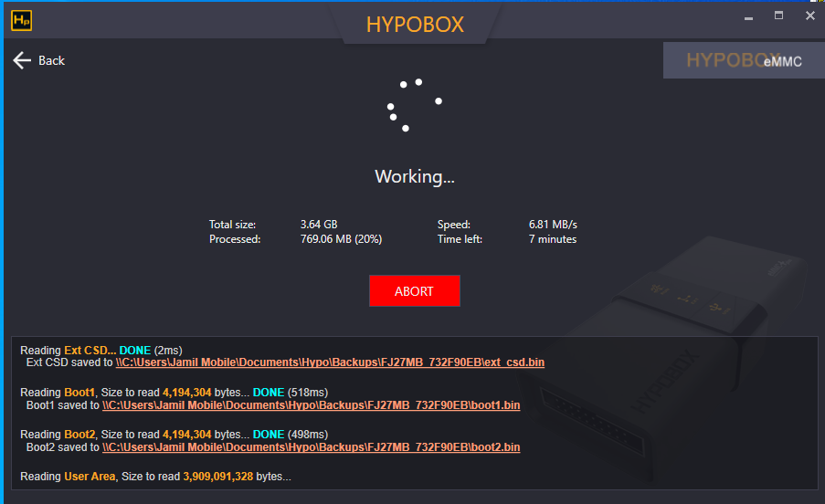Click the time left value 7 minutes

[553, 239]
